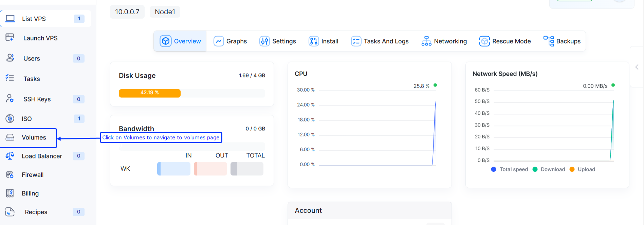Viewport: 644px width, 225px height.
Task: Click the Recipes icon in sidebar
Action: coord(10,212)
